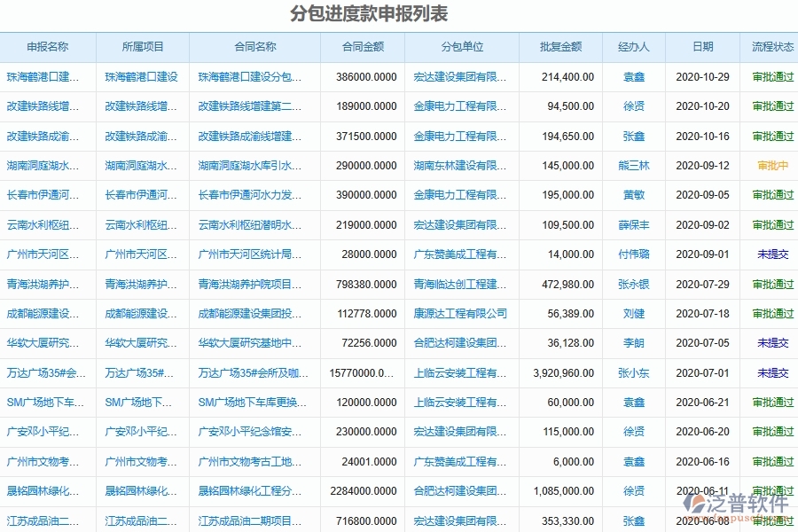Click the 合同名称 column header

[x=254, y=47]
